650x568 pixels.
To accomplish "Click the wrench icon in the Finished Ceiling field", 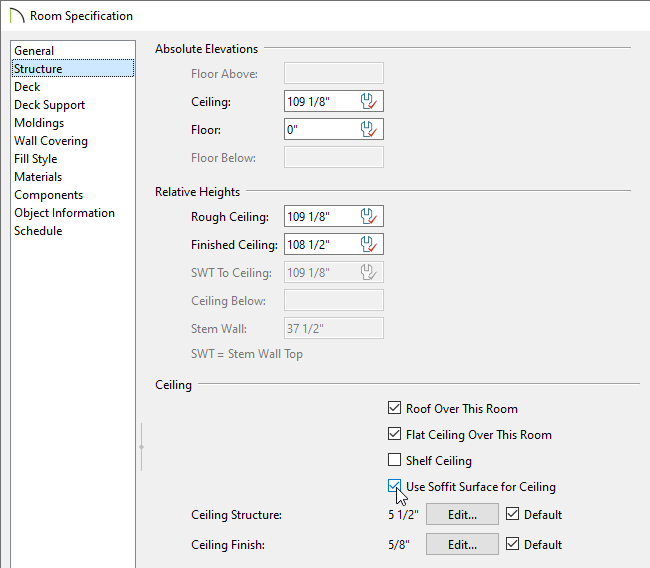I will pyautogui.click(x=369, y=244).
